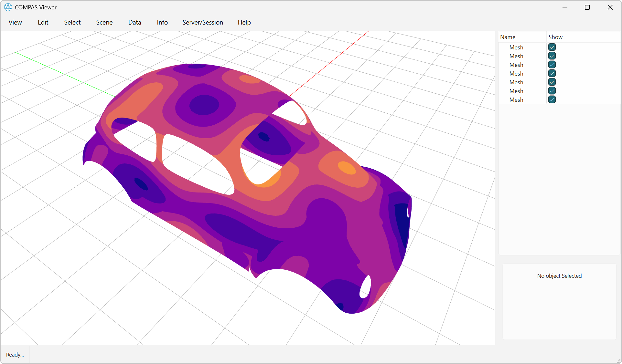
Task: Click the Name column header
Action: pos(508,37)
